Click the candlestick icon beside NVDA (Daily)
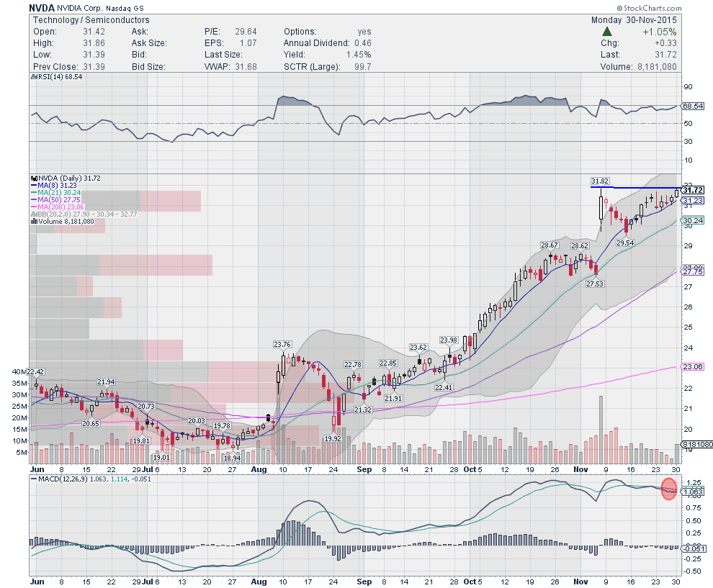 pyautogui.click(x=34, y=178)
